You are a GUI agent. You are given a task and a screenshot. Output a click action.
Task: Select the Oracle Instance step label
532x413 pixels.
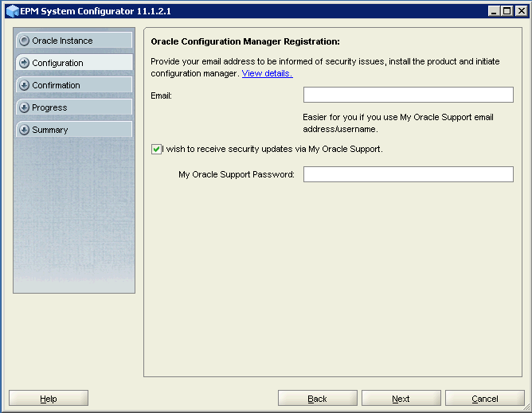(x=62, y=41)
